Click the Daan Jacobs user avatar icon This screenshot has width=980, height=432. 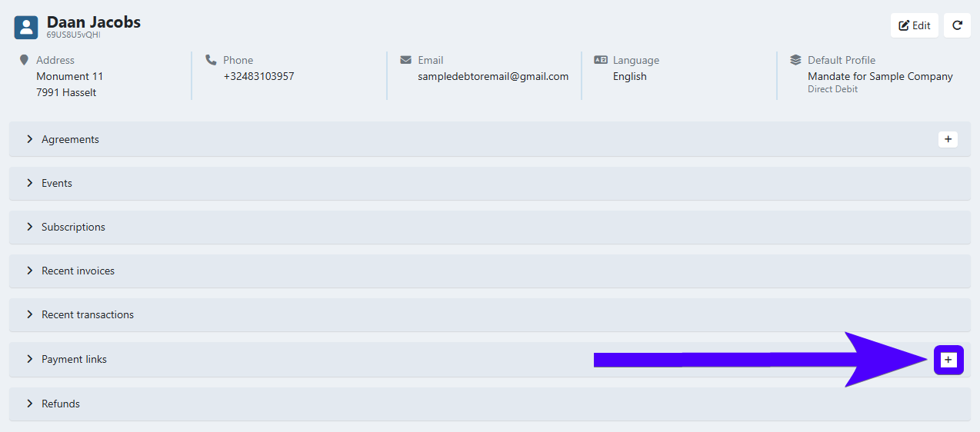pos(26,28)
